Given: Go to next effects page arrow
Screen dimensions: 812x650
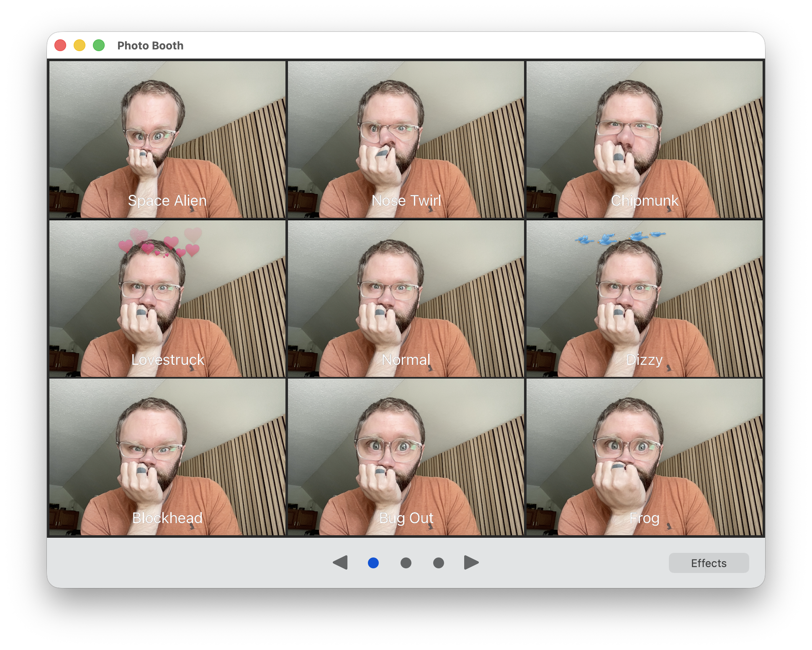Looking at the screenshot, I should (471, 562).
